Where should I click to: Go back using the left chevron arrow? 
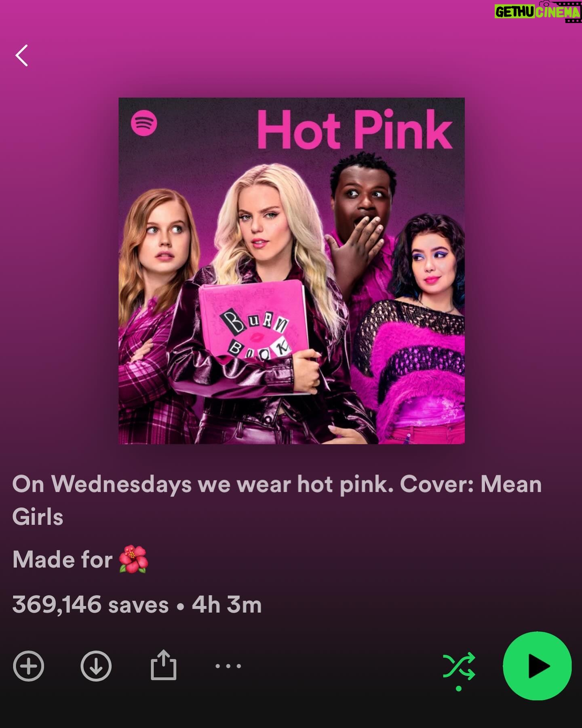[22, 55]
